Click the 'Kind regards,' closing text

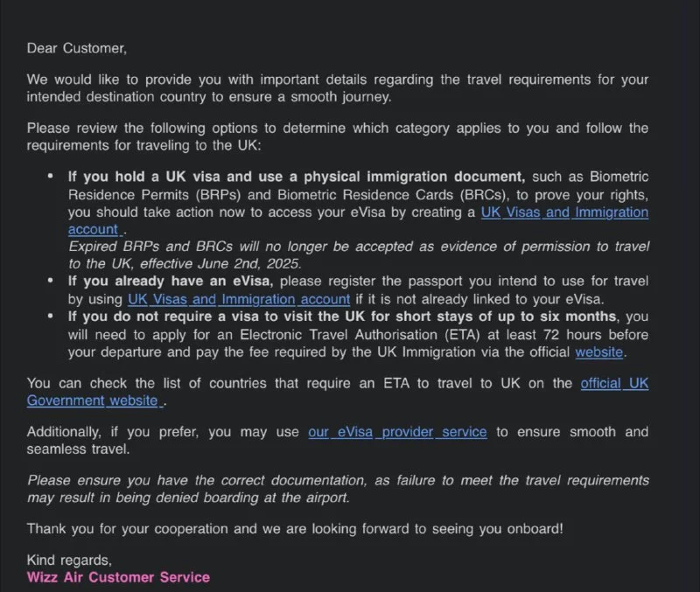(69, 560)
